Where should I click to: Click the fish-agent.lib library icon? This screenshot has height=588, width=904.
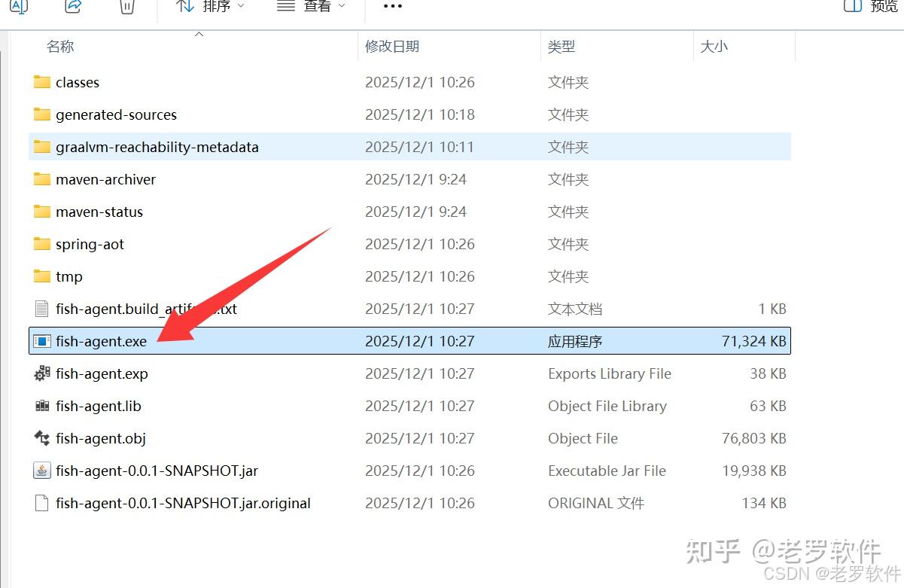click(x=41, y=406)
